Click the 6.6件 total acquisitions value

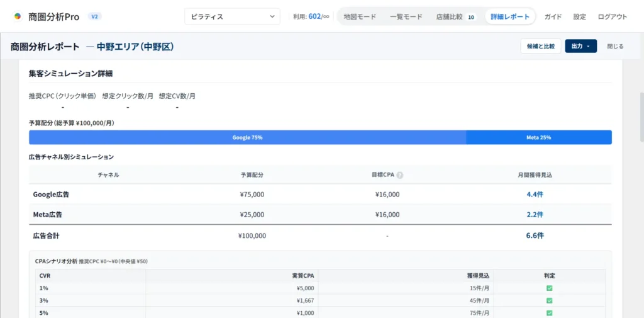(535, 236)
